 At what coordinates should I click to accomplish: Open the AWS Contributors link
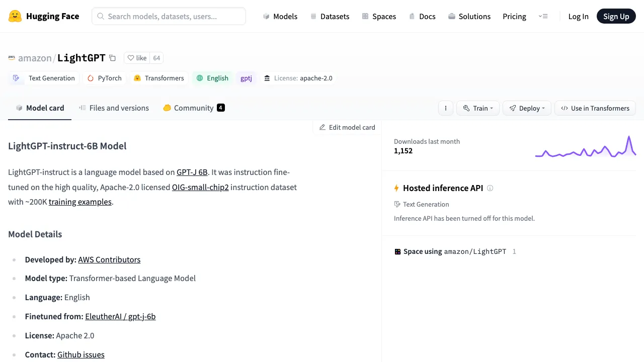[x=109, y=259]
